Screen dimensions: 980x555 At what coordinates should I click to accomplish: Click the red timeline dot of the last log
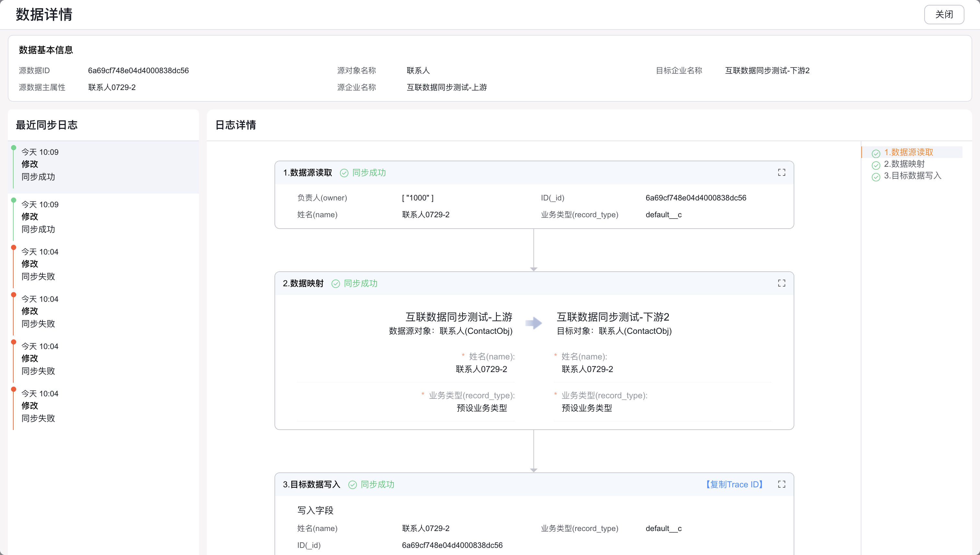pos(14,389)
